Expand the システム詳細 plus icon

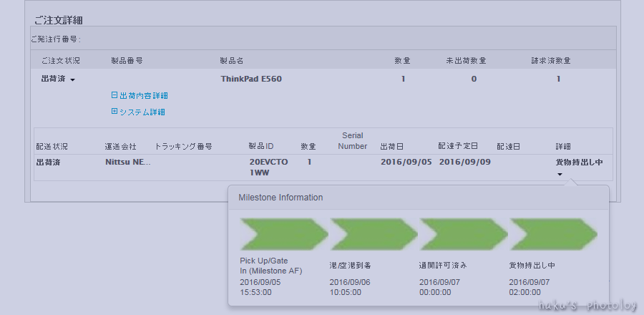tap(114, 112)
